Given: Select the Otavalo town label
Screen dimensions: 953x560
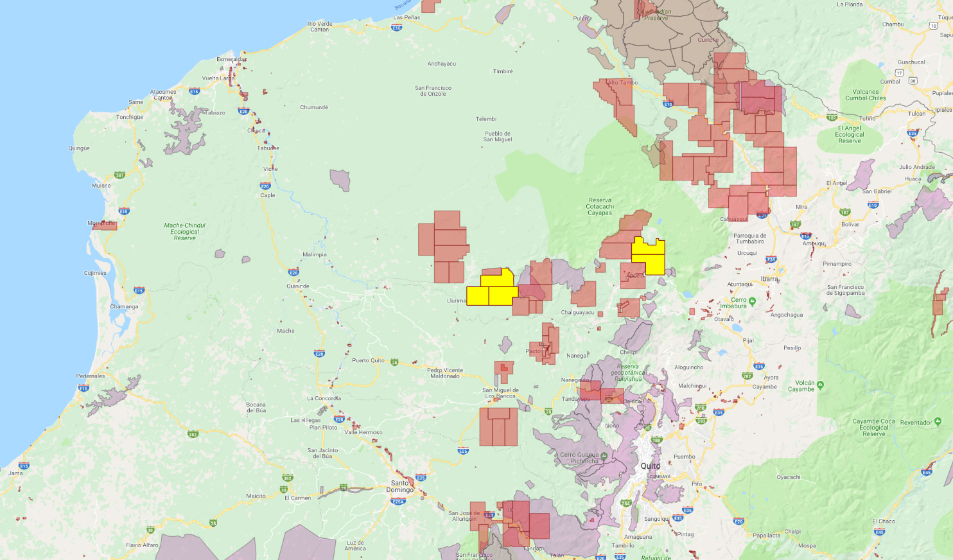Looking at the screenshot, I should 724,319.
